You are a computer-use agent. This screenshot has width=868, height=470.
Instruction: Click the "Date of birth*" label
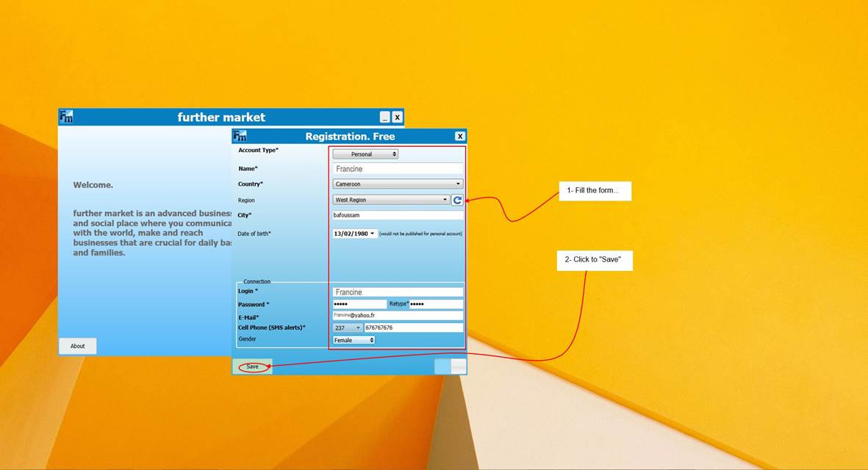(x=254, y=234)
